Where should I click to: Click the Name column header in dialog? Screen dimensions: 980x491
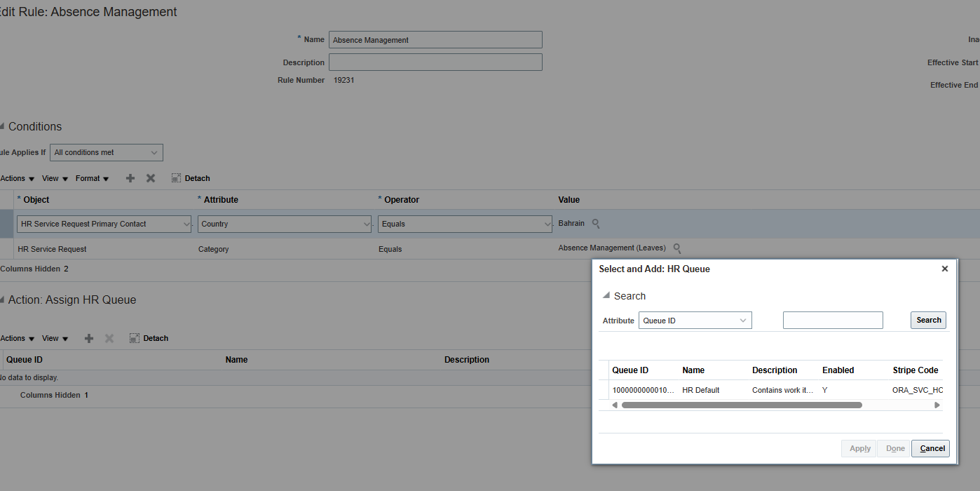tap(693, 370)
